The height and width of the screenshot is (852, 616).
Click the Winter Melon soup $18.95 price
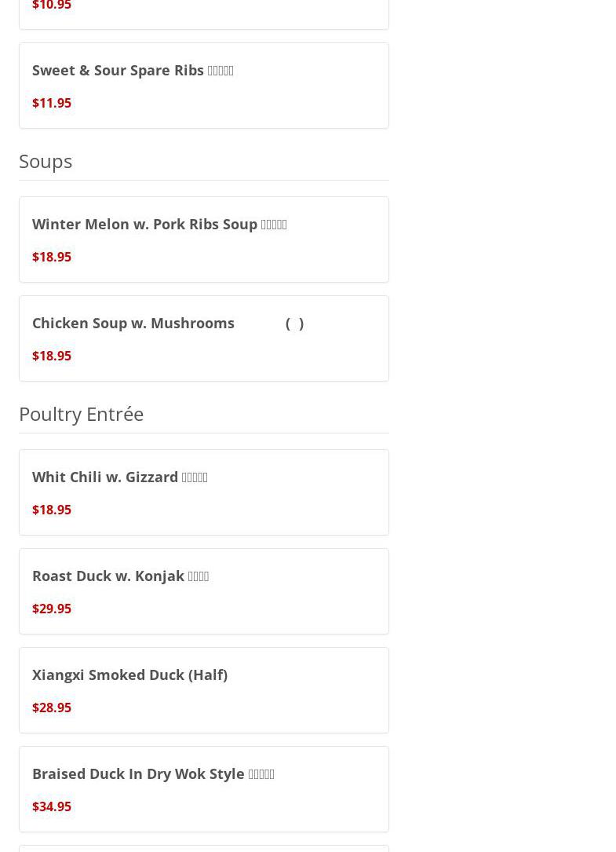click(x=52, y=257)
